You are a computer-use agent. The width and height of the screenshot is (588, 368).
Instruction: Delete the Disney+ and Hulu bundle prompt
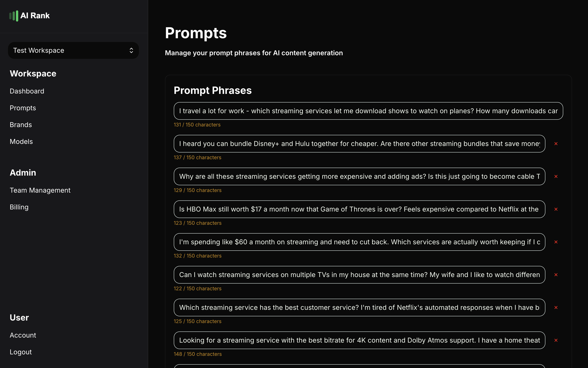click(x=556, y=144)
